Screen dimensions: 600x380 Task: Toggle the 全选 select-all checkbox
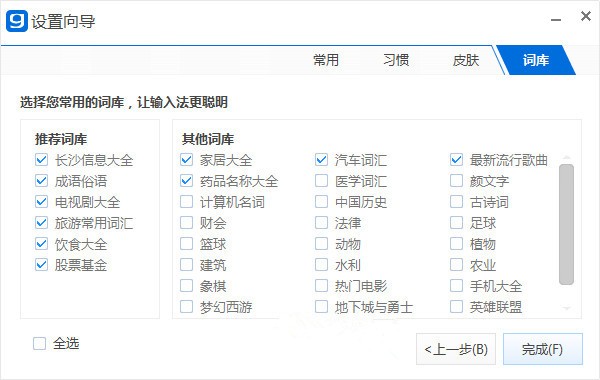(x=39, y=344)
